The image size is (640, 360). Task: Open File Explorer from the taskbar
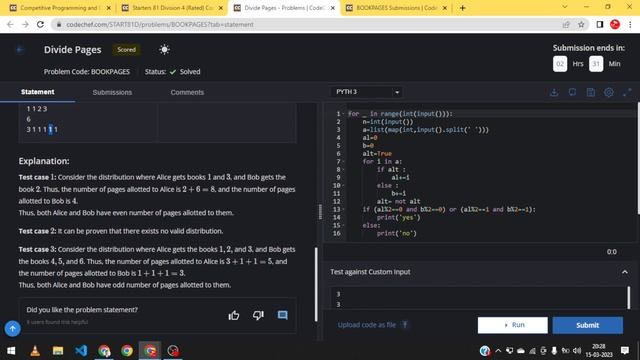point(58,351)
